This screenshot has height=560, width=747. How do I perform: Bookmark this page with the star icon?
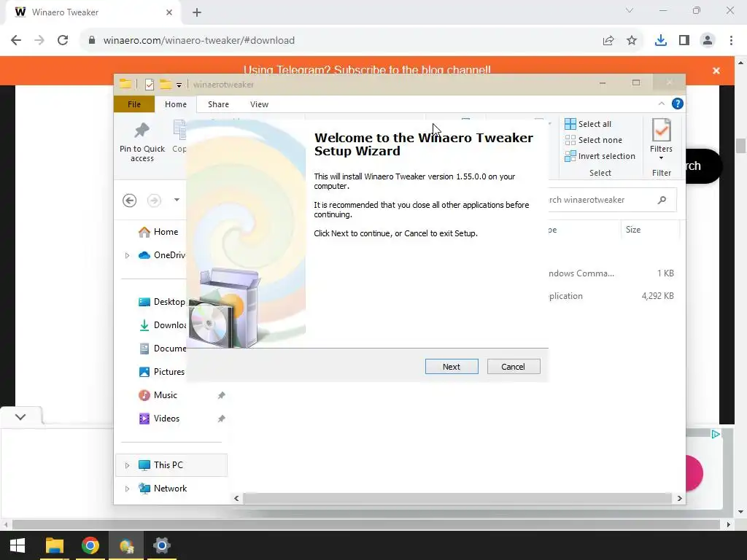(x=632, y=41)
